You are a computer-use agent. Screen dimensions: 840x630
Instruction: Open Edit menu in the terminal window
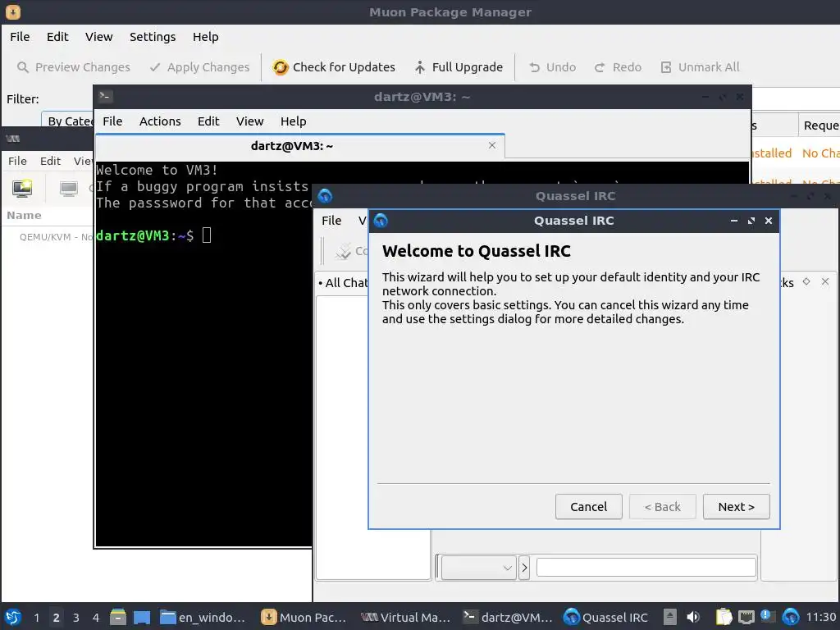tap(208, 121)
